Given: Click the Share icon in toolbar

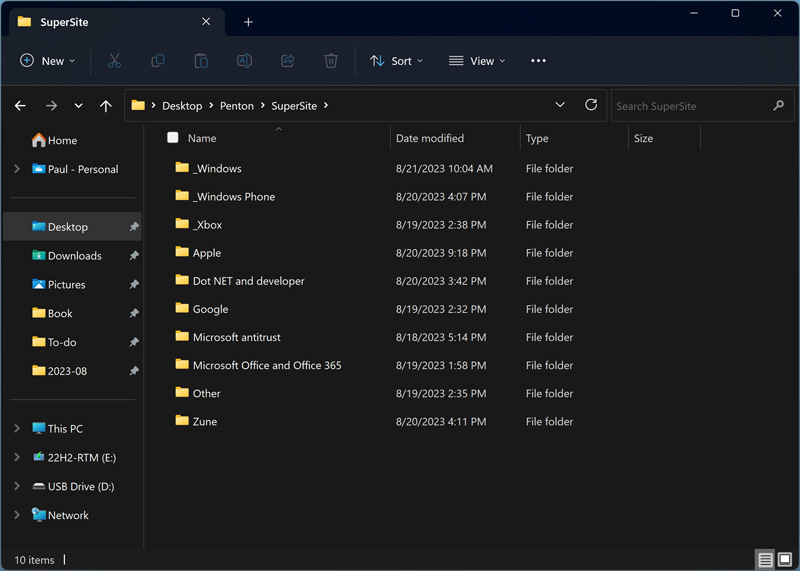Looking at the screenshot, I should (288, 61).
